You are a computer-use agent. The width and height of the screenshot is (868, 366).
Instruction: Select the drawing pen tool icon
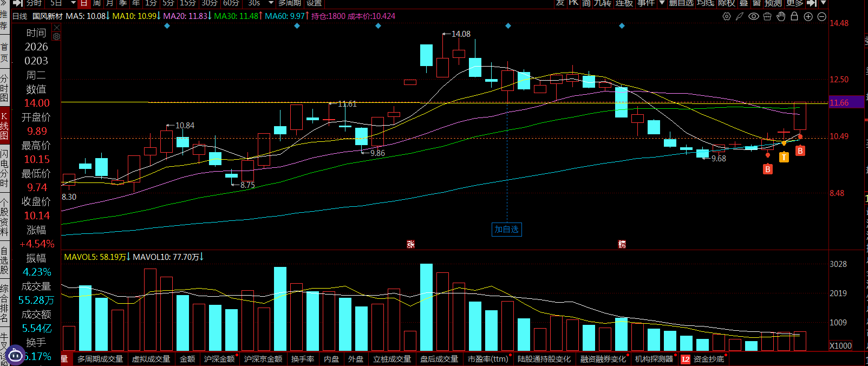(x=740, y=16)
